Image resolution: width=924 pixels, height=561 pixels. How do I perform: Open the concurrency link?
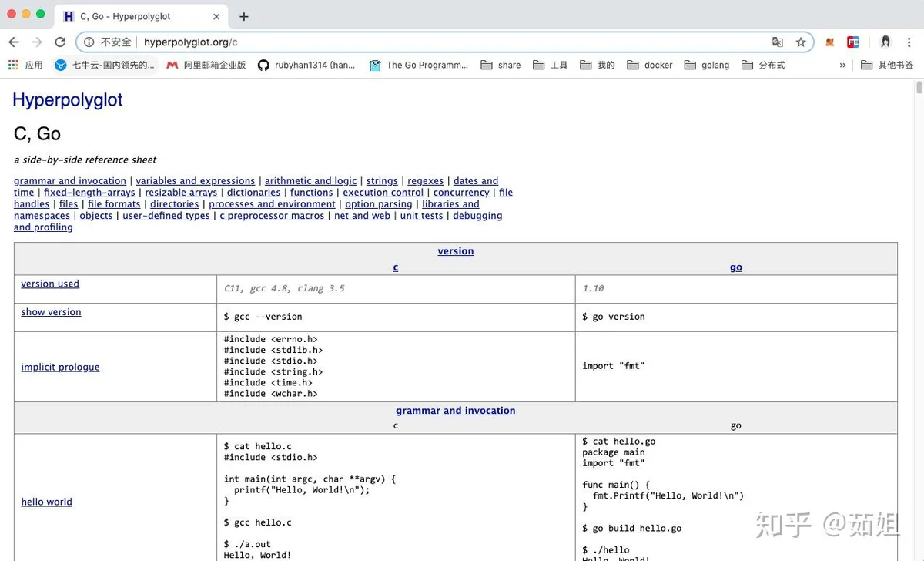(461, 193)
